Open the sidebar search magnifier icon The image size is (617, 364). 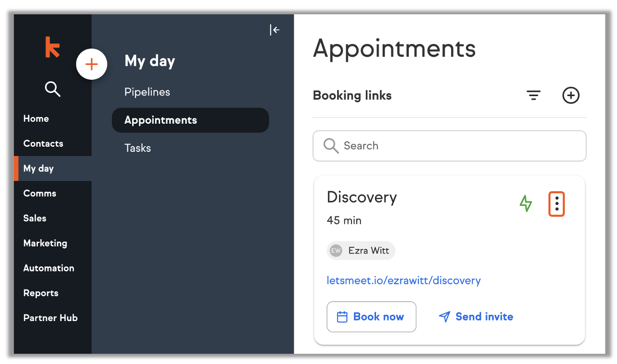(53, 89)
